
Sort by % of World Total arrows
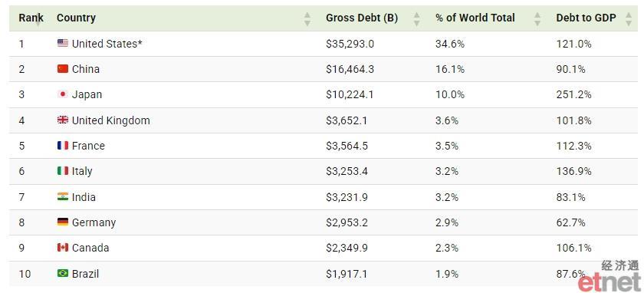(x=537, y=19)
